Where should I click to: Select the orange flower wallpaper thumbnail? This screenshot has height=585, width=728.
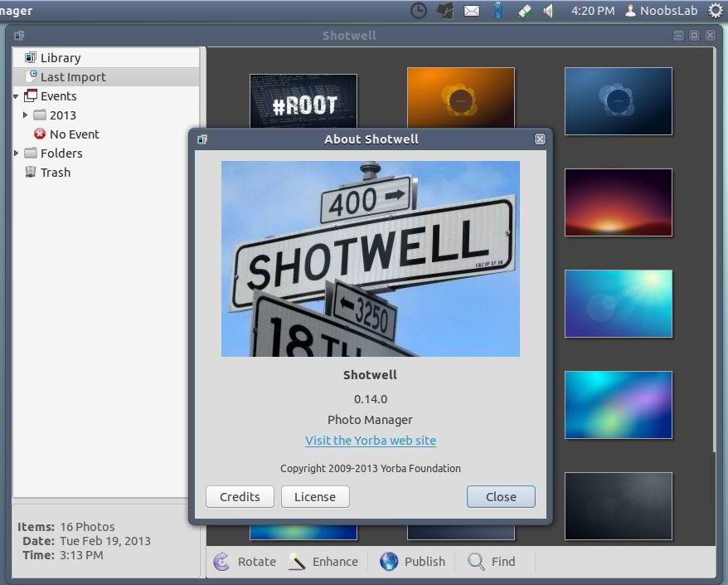coord(461,98)
